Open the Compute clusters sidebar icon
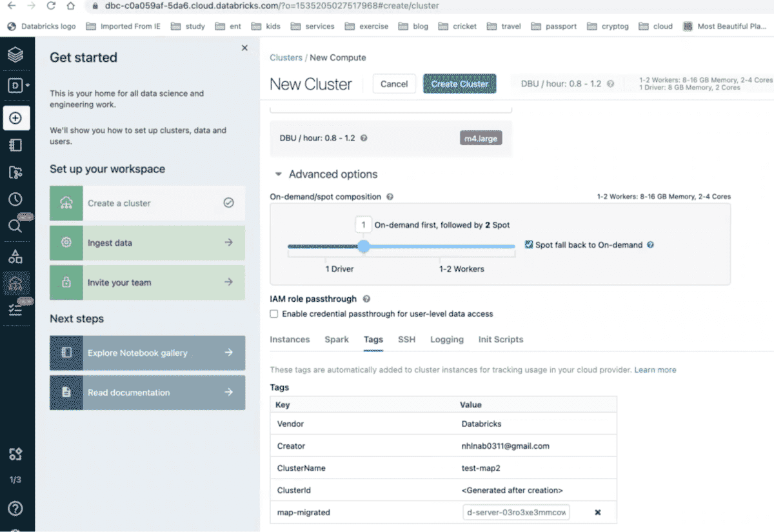Screen dimensions: 774x532 coord(15,283)
